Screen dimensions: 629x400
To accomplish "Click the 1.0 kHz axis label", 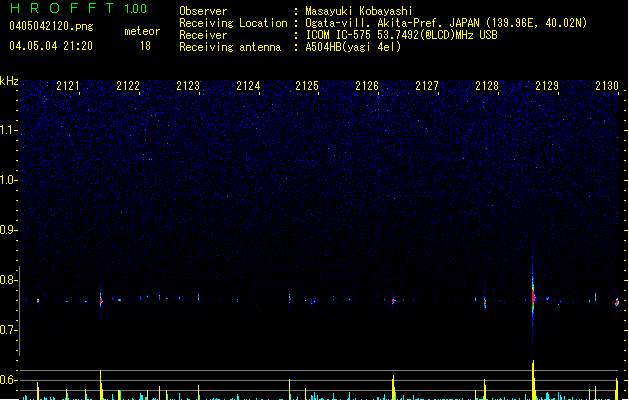I will coord(8,180).
